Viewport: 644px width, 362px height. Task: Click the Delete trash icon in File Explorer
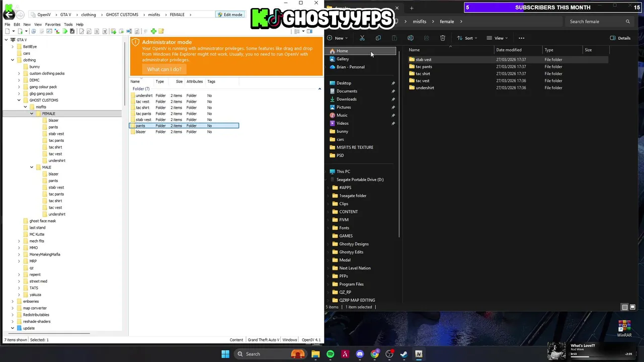pyautogui.click(x=443, y=38)
